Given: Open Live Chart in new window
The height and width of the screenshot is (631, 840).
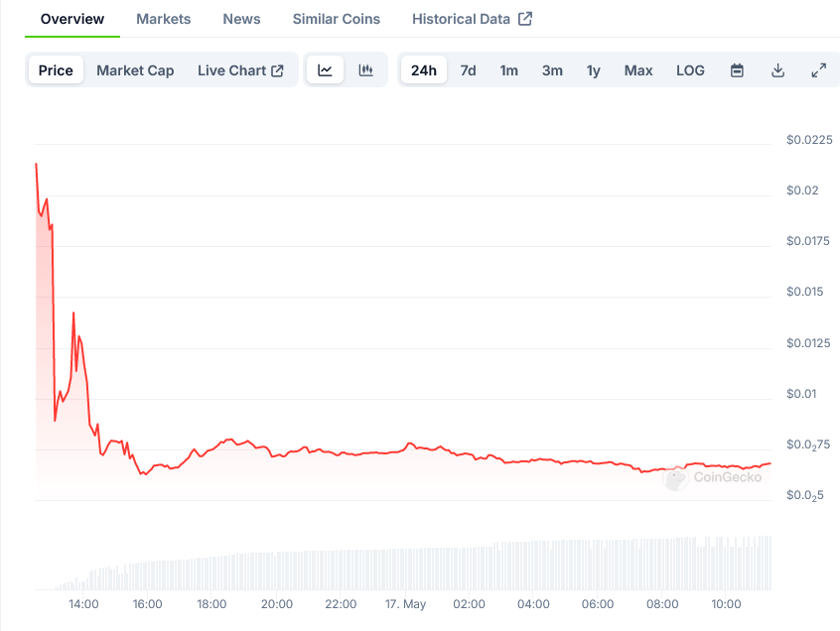Looking at the screenshot, I should point(240,70).
